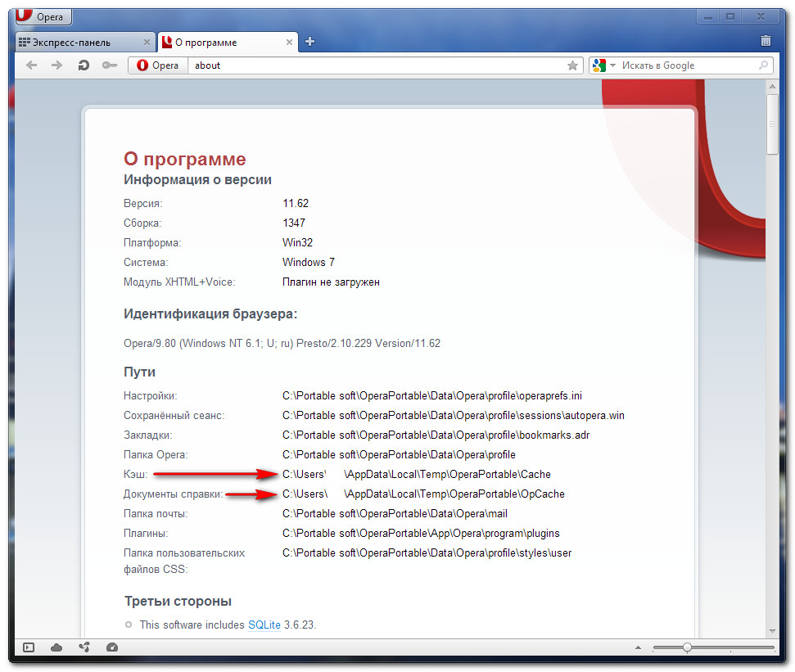Open the closed tabs trash icon
Viewport: 795px width, 672px height.
[766, 41]
